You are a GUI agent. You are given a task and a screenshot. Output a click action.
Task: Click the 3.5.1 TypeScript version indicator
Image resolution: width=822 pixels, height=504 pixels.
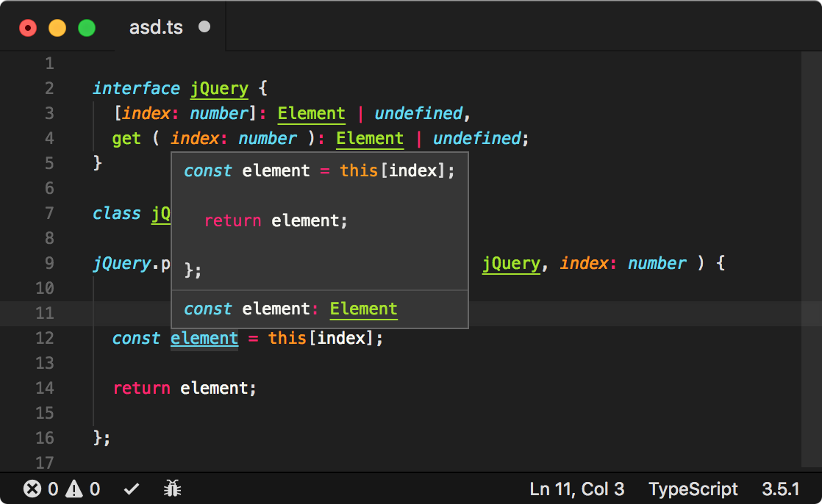781,489
